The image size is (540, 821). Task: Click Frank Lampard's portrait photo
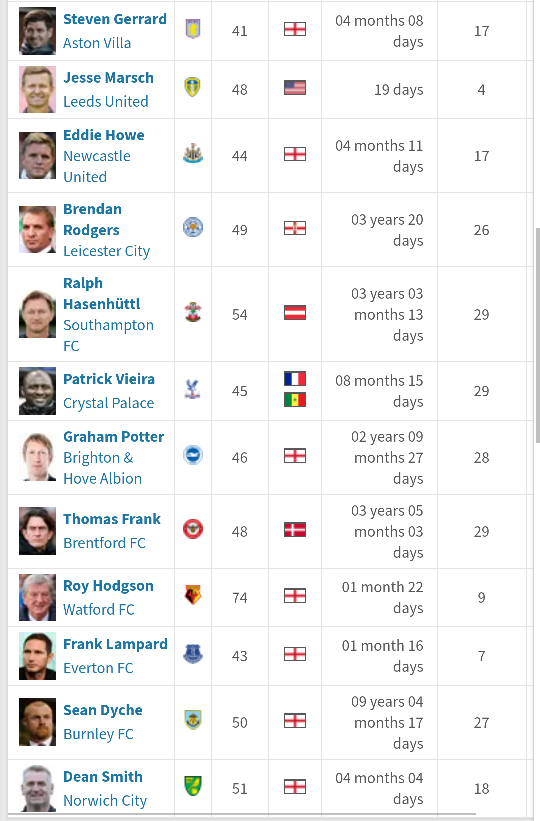pos(37,656)
